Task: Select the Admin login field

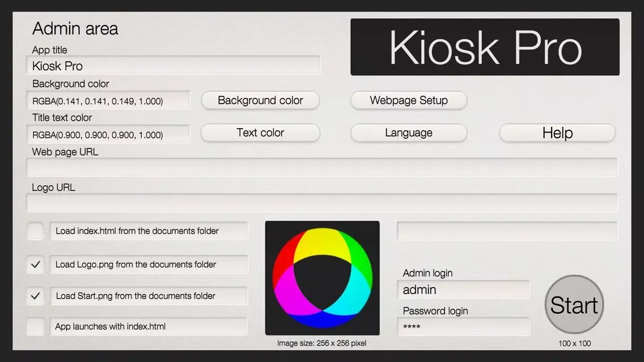Action: (463, 289)
